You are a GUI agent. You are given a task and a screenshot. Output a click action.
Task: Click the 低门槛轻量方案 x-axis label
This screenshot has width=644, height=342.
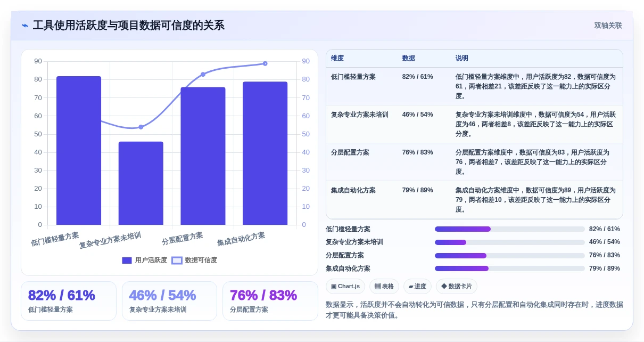[x=55, y=239]
